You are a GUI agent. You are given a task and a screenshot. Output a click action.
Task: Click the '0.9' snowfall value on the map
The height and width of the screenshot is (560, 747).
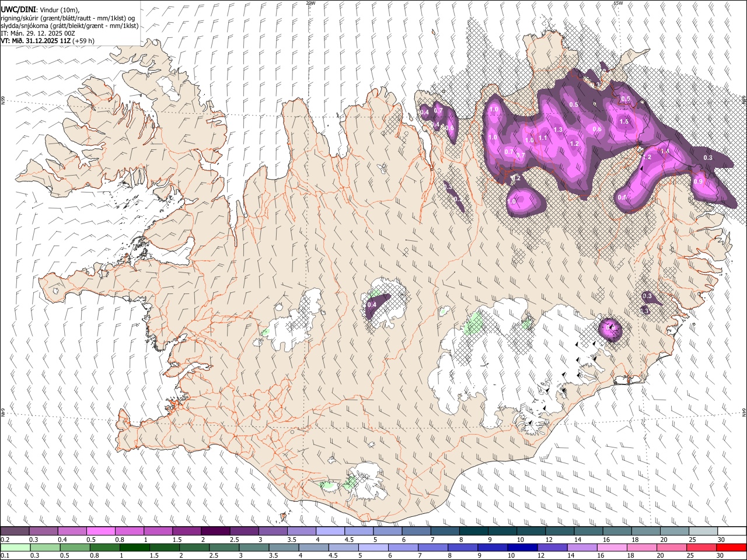[x=698, y=181]
